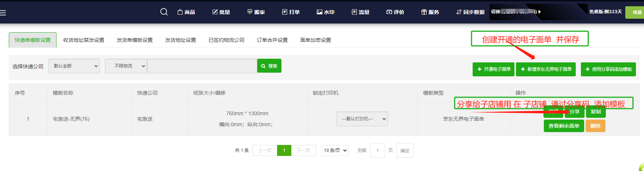Open the 商品 products menu

186,12
